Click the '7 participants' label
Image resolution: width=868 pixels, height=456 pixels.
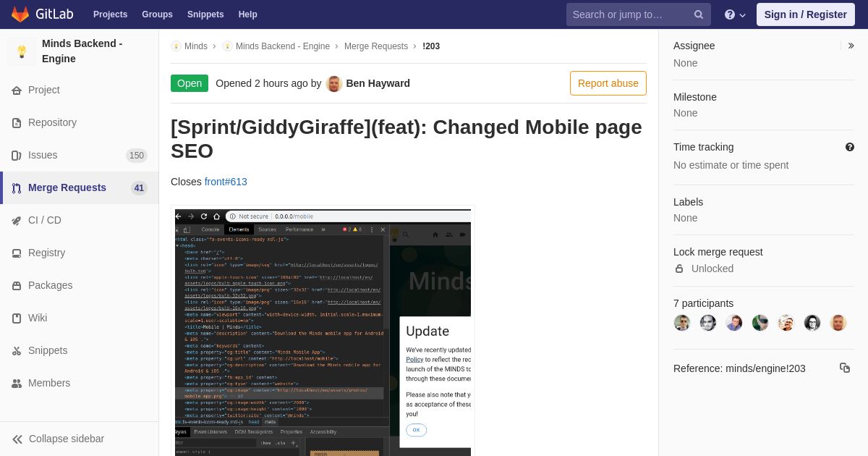coord(703,303)
